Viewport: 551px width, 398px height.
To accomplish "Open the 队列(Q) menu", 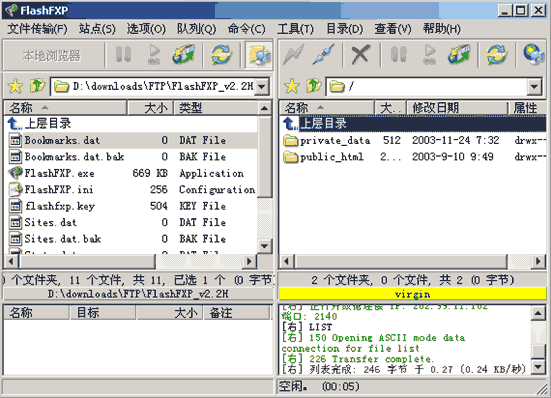I will point(196,29).
